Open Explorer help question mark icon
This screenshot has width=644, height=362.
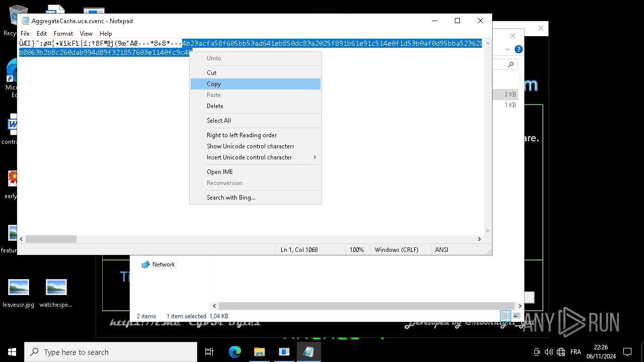[519, 49]
